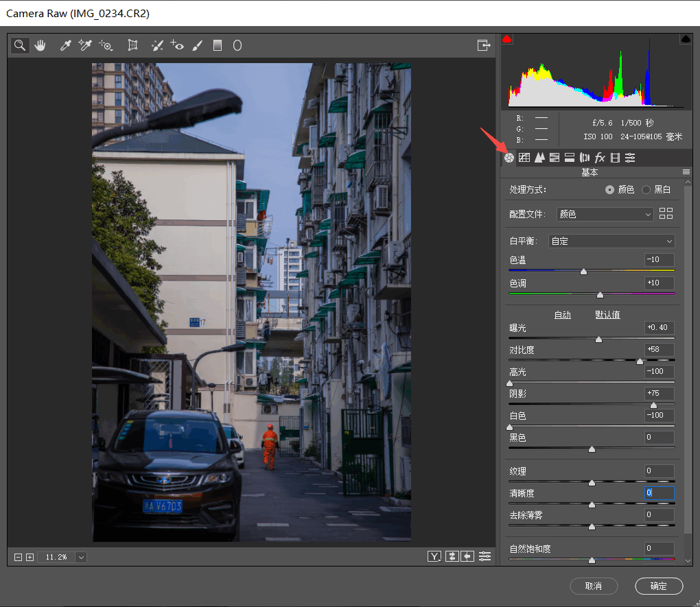The image size is (700, 607).
Task: Select the Graduated Filter tool
Action: 218,45
